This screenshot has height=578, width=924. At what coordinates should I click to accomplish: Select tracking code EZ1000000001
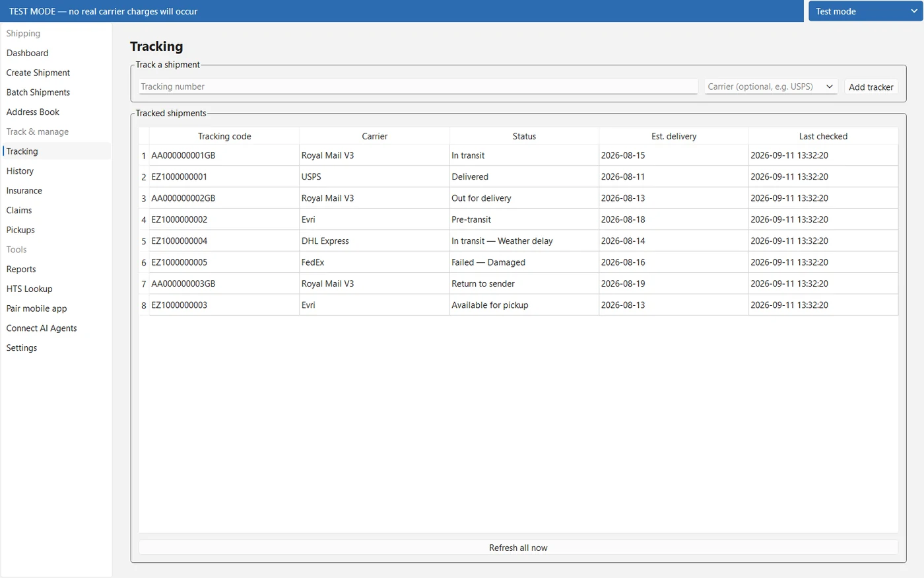[x=224, y=176]
